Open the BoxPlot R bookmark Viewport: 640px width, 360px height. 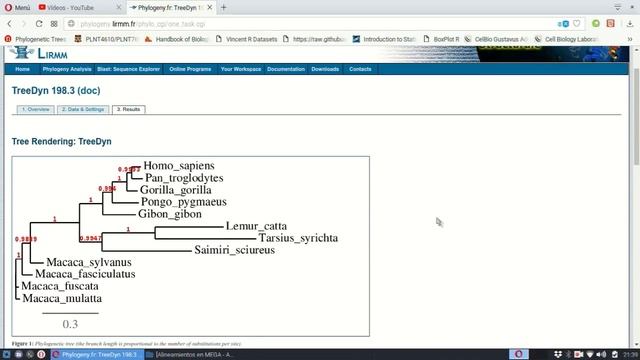point(441,39)
